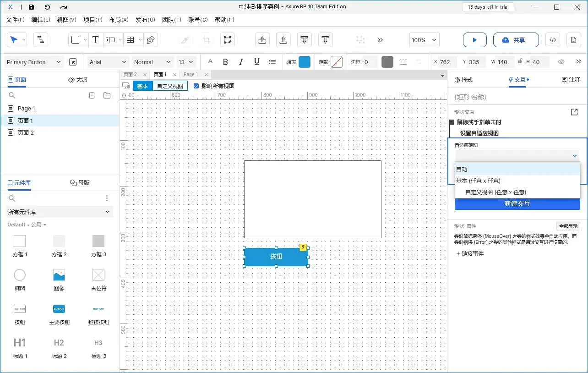
Task: Open the 发布(U) menu
Action: (145, 20)
